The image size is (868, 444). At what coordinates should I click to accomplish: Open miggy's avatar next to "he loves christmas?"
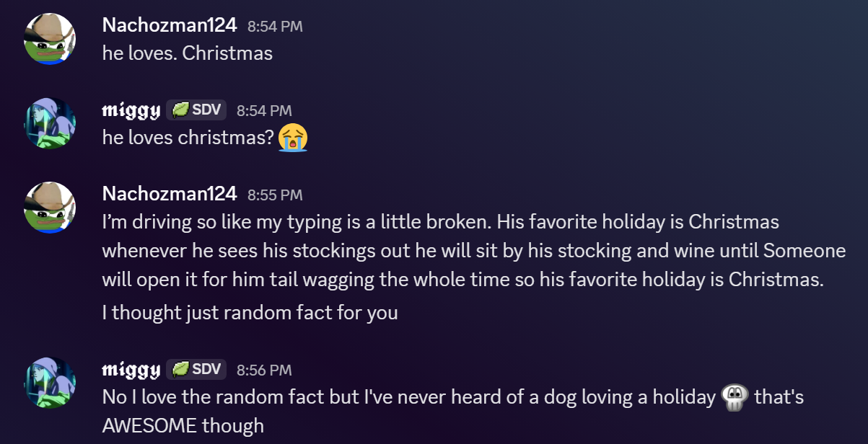(51, 123)
